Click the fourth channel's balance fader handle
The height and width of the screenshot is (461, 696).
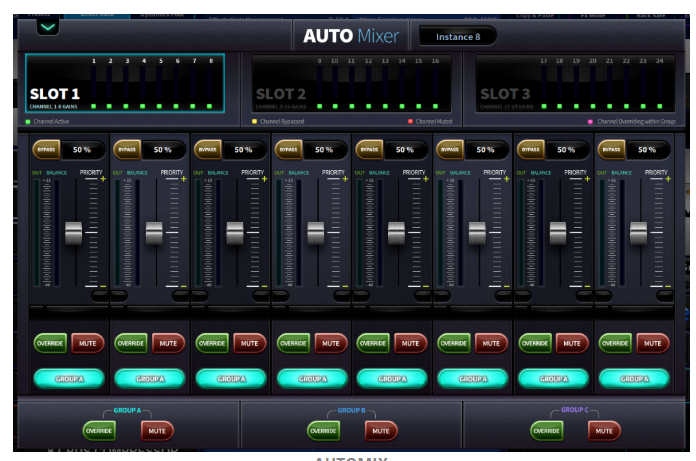pos(316,233)
